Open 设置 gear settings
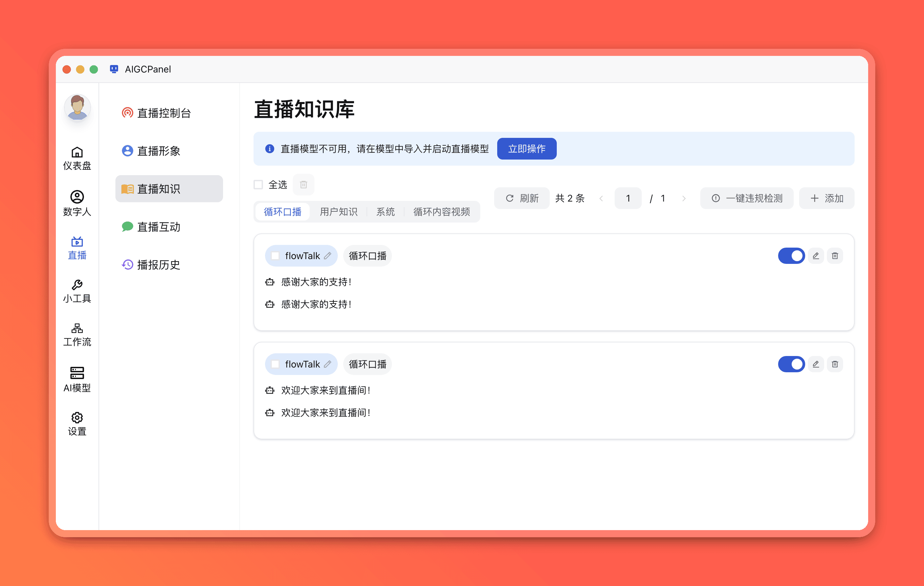This screenshot has width=924, height=586. 77,424
